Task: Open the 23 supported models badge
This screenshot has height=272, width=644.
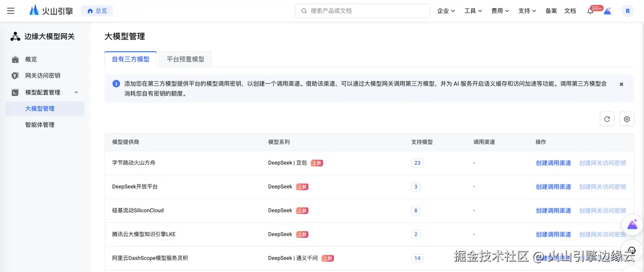Action: [417, 163]
